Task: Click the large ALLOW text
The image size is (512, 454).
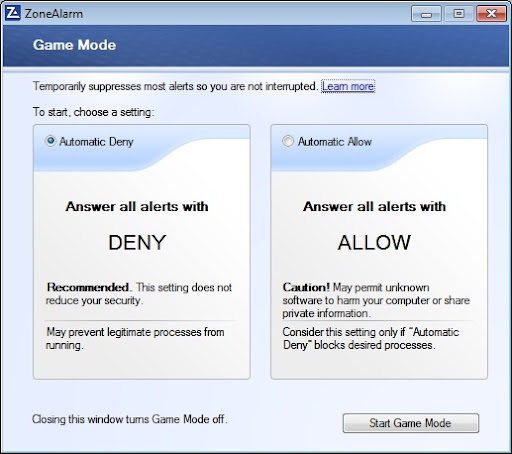Action: point(374,242)
